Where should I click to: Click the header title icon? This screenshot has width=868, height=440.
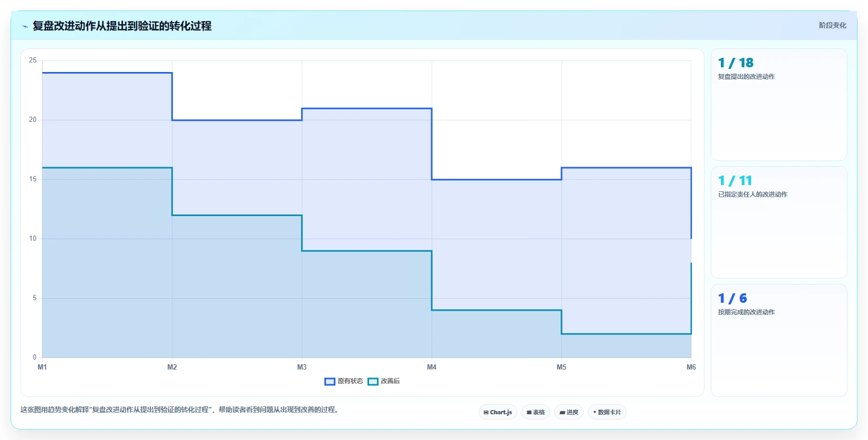25,26
